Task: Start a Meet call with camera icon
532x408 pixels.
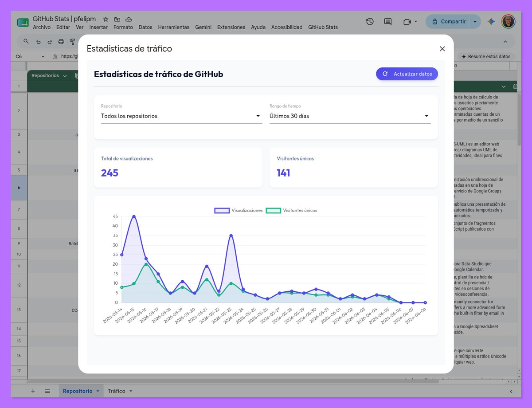Action: click(407, 22)
